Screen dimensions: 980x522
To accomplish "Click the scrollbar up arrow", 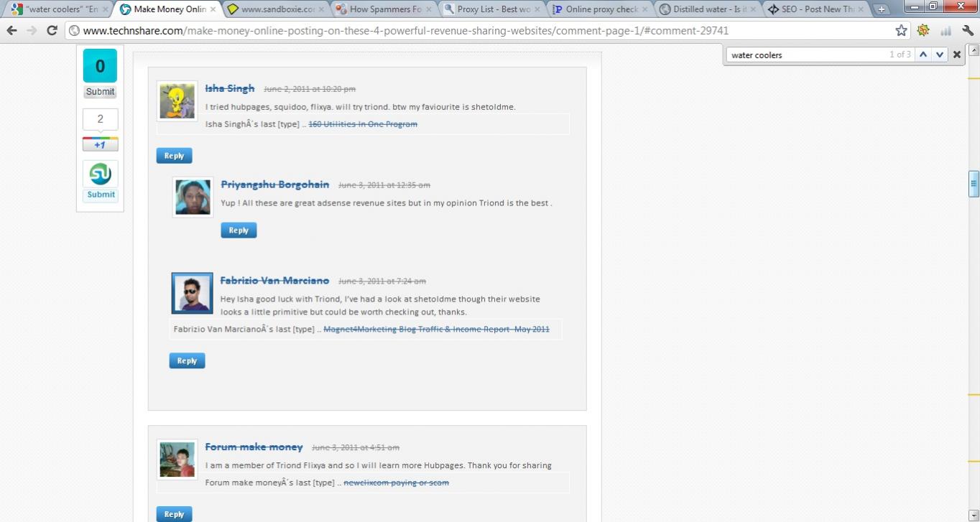I will click(x=974, y=50).
